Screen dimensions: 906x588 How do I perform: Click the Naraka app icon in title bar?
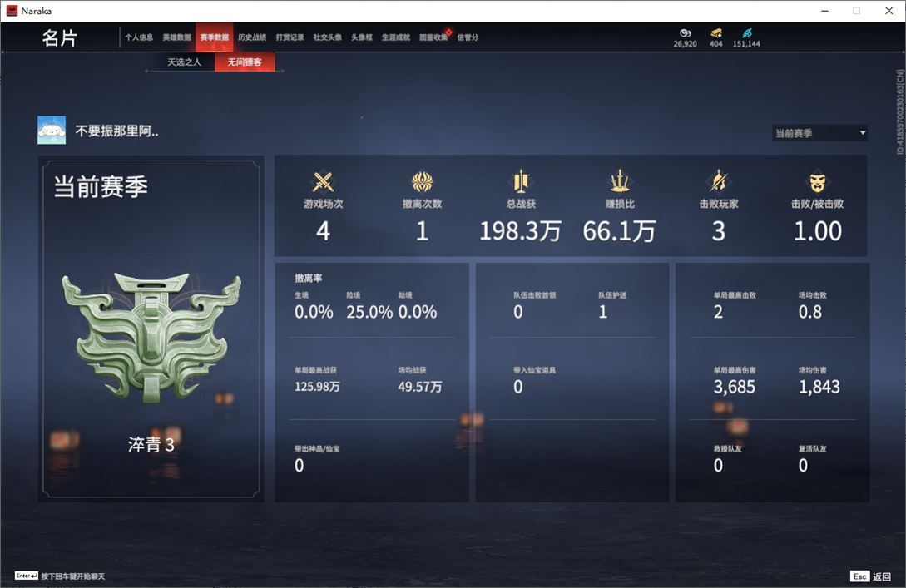[x=12, y=11]
